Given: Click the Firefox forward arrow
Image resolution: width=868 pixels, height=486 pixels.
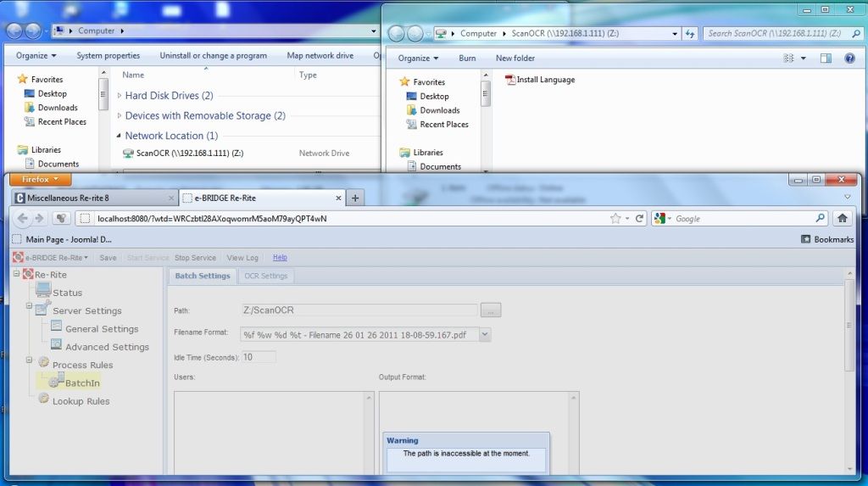Looking at the screenshot, I should 39,218.
